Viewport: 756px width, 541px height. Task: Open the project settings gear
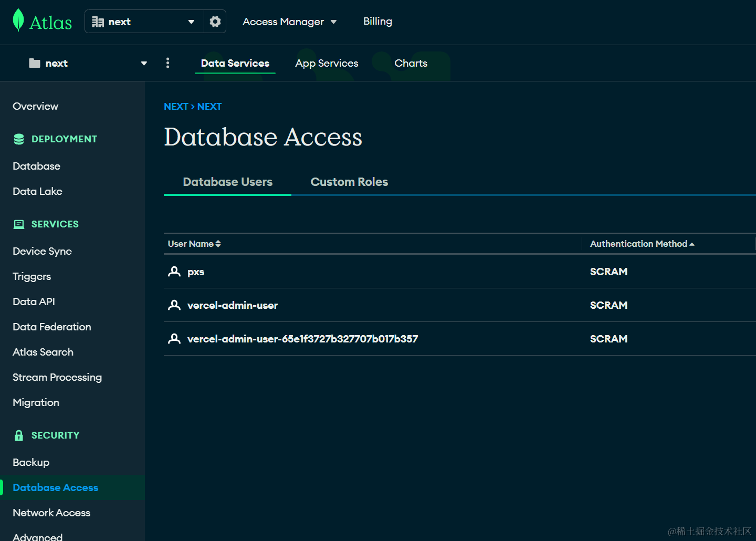[x=215, y=21]
